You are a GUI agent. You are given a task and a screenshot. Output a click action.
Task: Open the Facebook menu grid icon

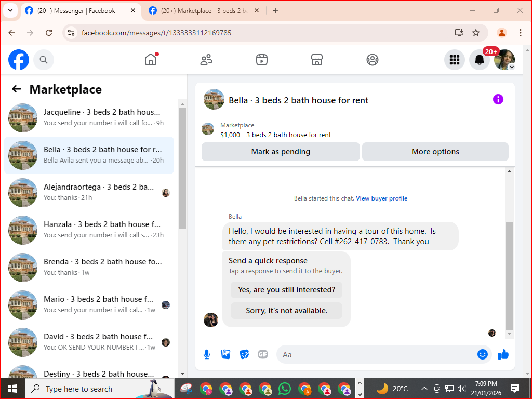(454, 60)
